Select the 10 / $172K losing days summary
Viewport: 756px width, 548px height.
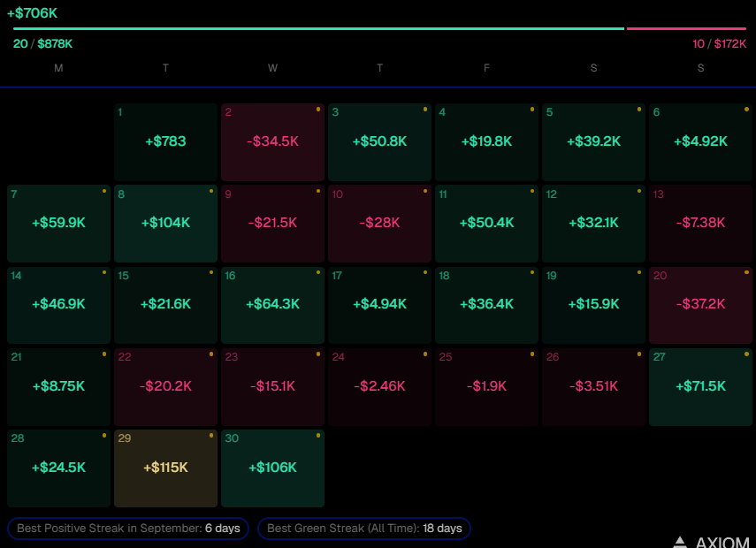click(720, 44)
